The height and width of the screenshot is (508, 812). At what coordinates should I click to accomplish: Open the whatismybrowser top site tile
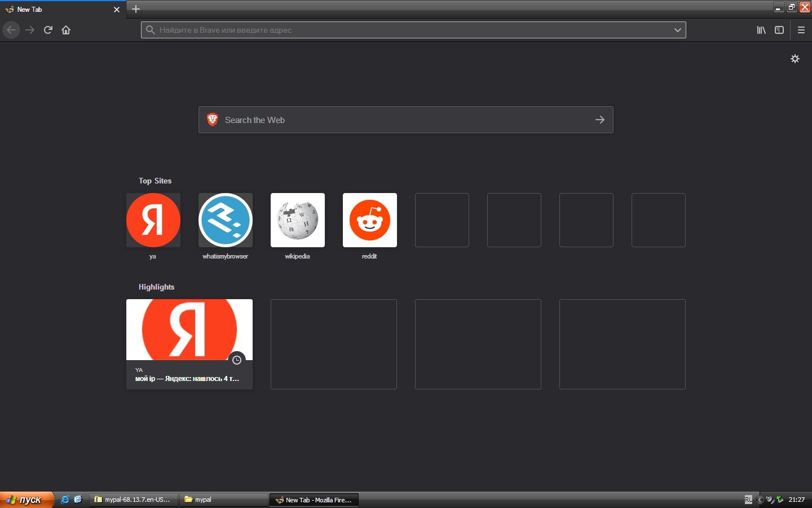226,220
